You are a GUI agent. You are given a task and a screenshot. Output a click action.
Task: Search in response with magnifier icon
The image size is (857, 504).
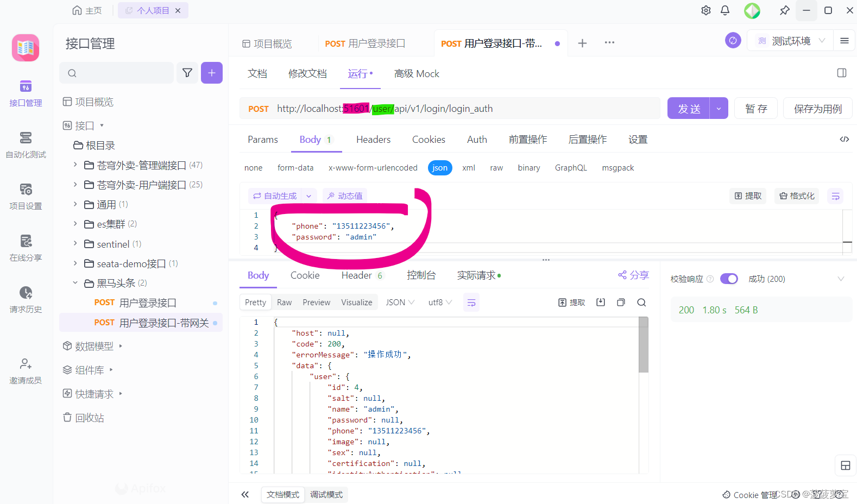pos(641,303)
